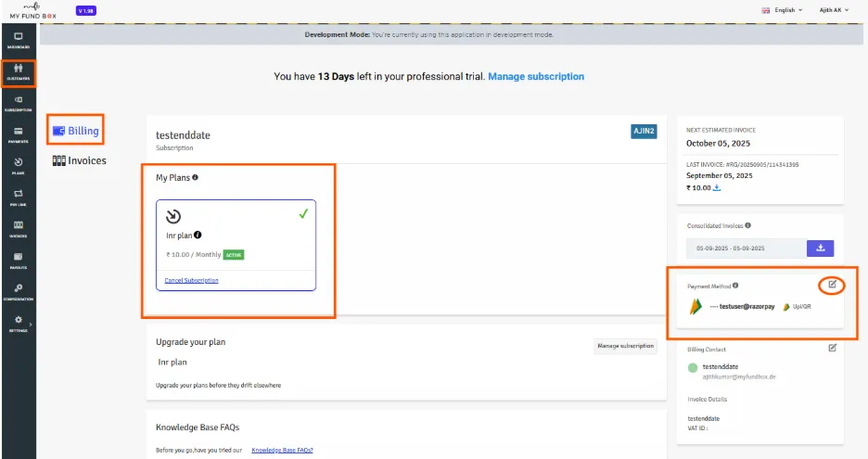
Task: Open Invoices in the sidebar
Action: (19, 230)
